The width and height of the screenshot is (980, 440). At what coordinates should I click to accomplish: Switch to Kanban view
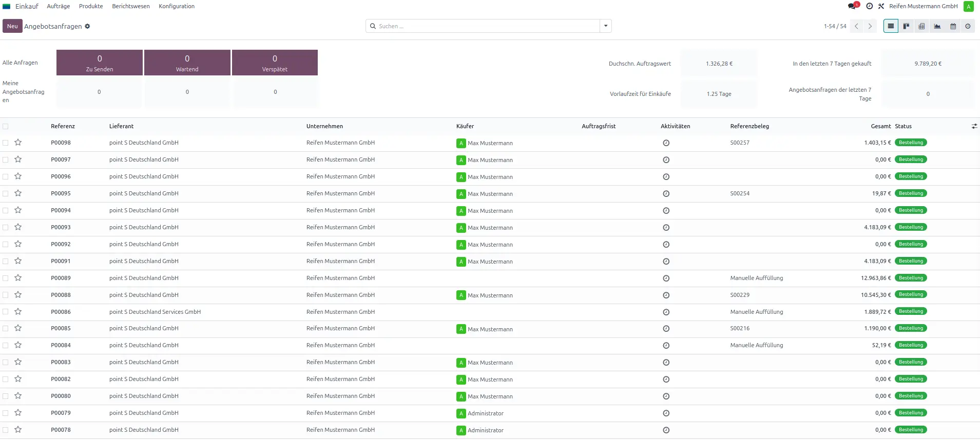click(906, 26)
